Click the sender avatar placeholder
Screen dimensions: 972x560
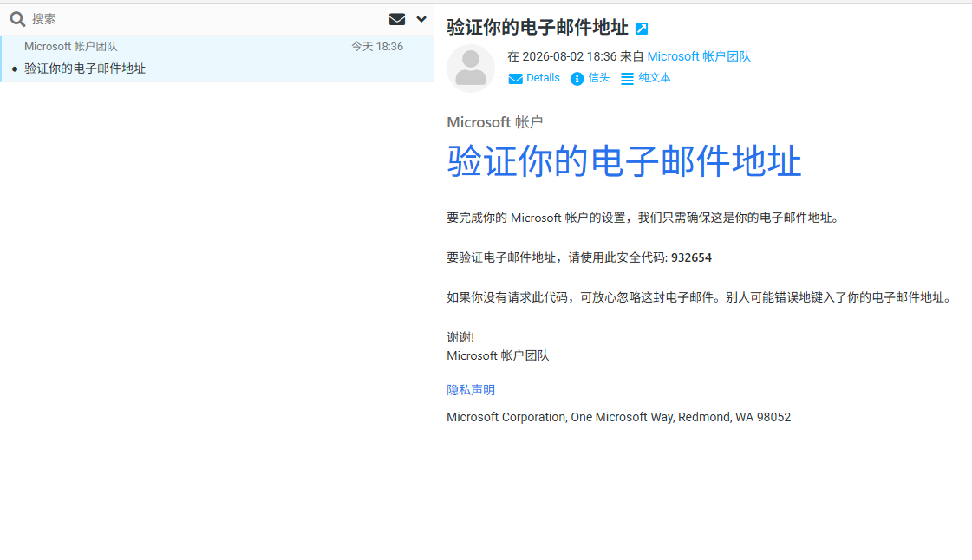tap(471, 68)
